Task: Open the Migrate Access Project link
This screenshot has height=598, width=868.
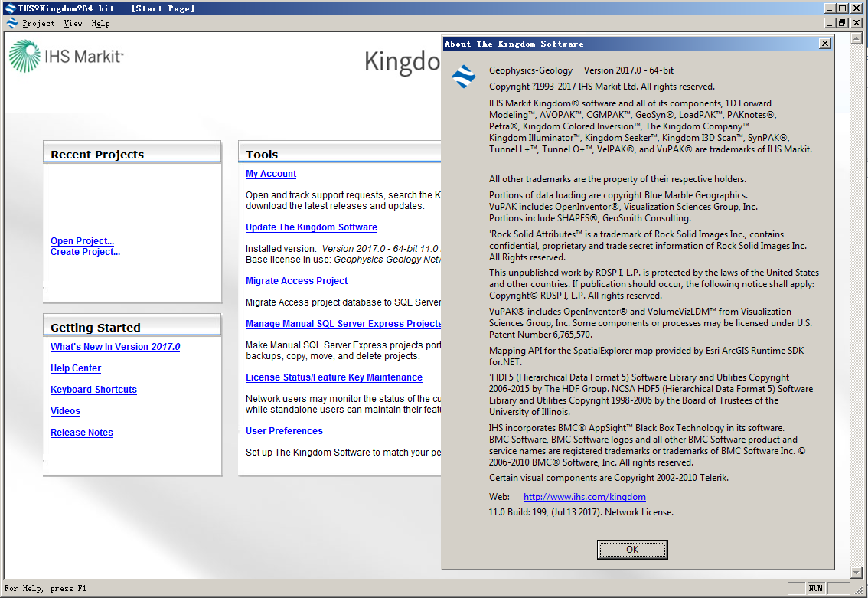Action: [x=296, y=281]
